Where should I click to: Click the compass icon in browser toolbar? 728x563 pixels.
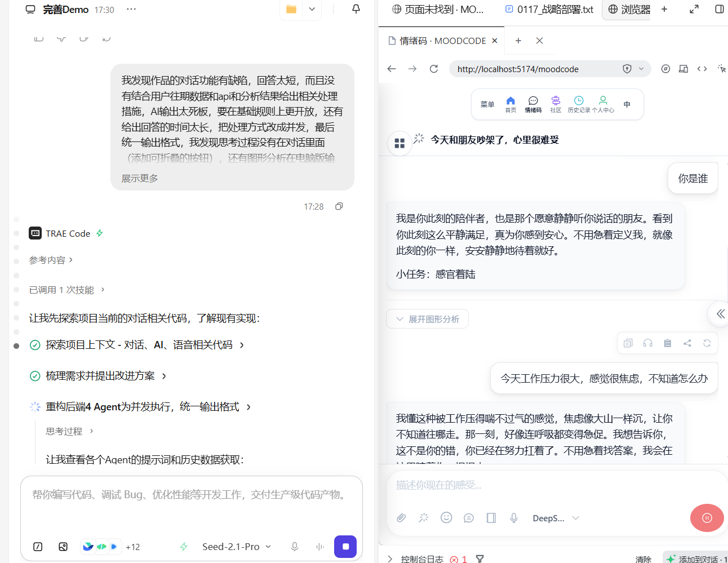click(665, 69)
